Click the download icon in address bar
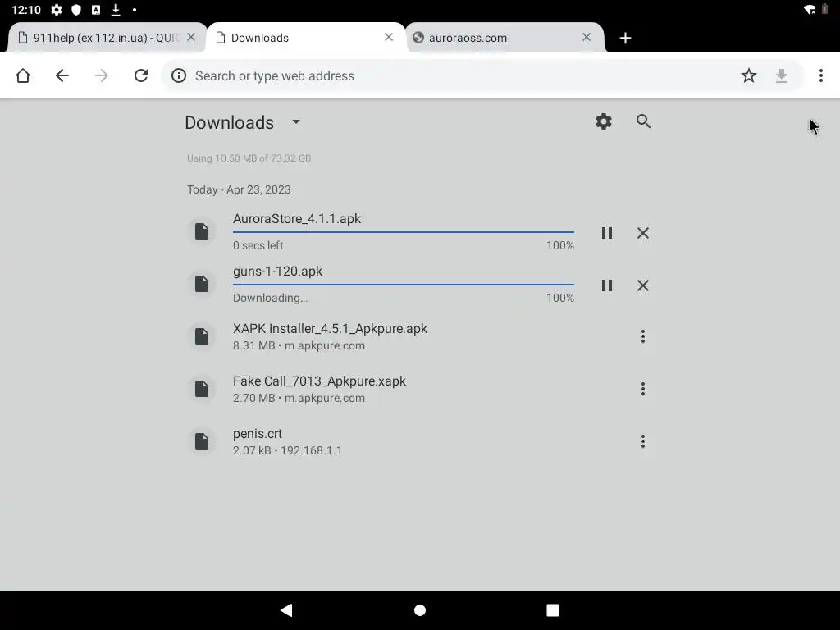This screenshot has width=840, height=630. tap(782, 75)
